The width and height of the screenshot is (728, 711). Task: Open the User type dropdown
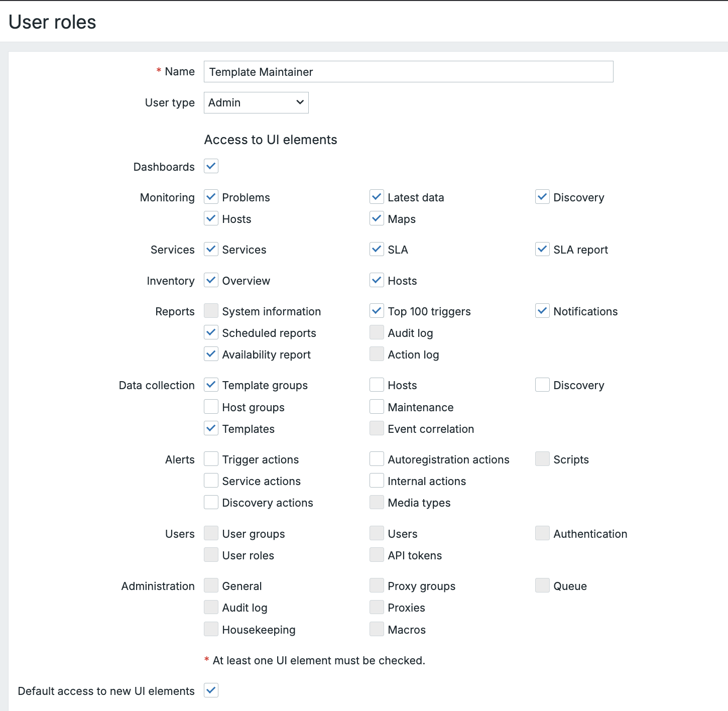(x=256, y=102)
